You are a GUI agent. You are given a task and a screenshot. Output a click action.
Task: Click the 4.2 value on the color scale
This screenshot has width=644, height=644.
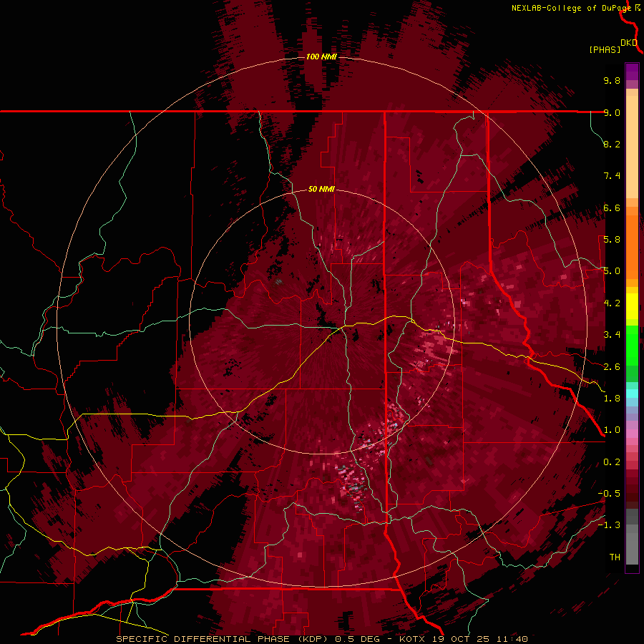click(612, 303)
